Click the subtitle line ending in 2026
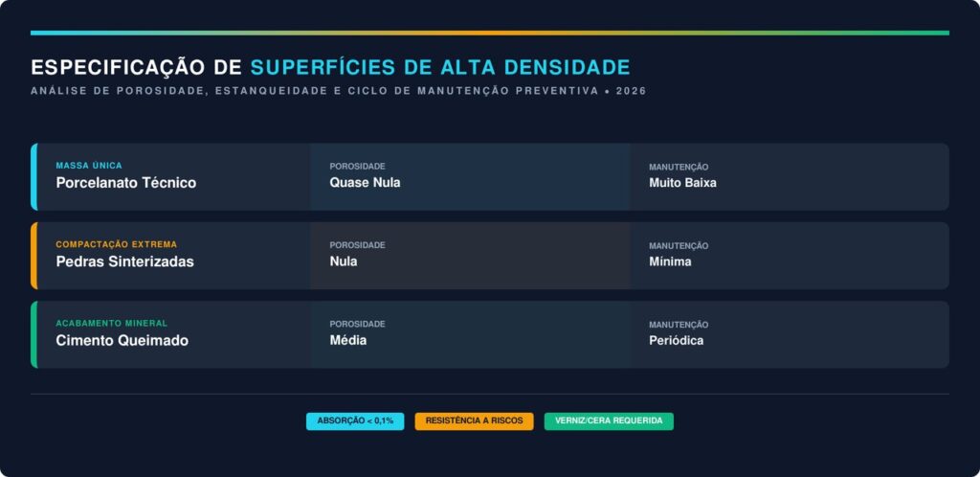980x477 pixels. (338, 91)
